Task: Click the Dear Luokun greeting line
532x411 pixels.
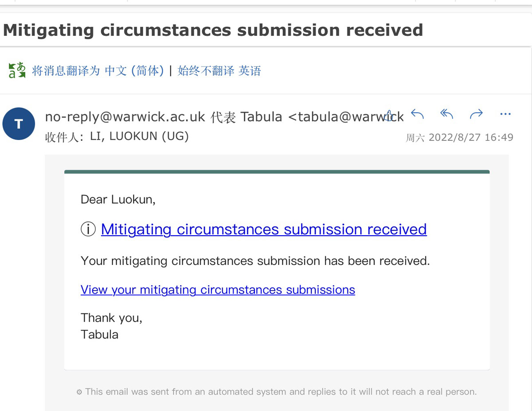Action: click(x=118, y=200)
